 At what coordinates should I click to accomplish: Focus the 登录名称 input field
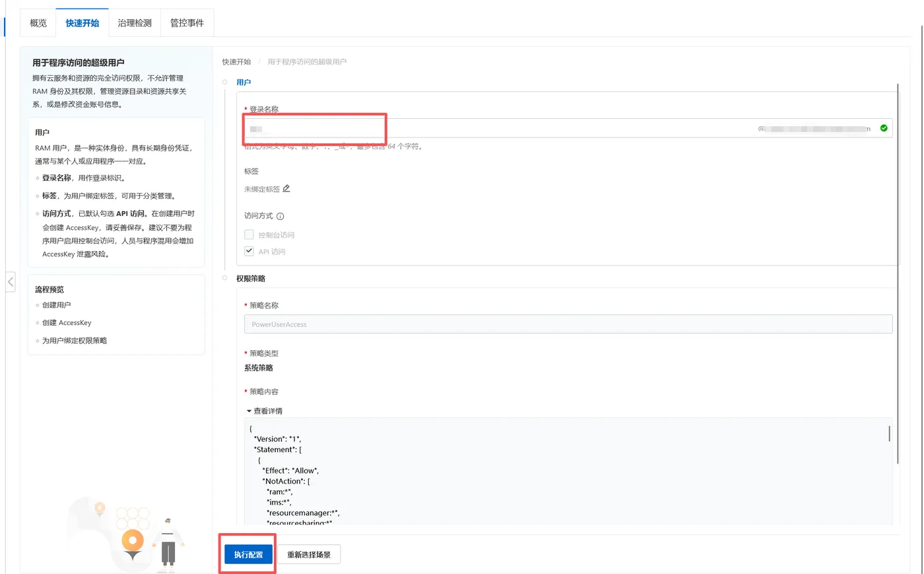[x=568, y=128]
